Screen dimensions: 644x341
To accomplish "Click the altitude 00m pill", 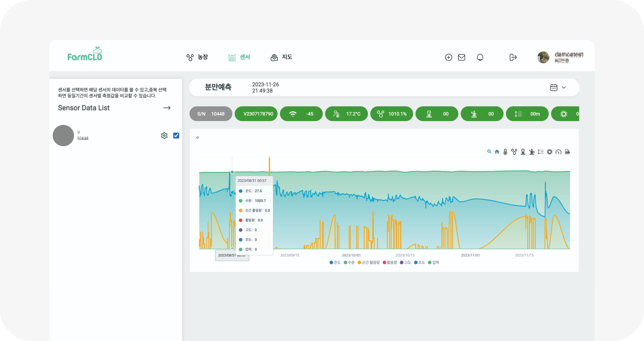I will coord(527,114).
